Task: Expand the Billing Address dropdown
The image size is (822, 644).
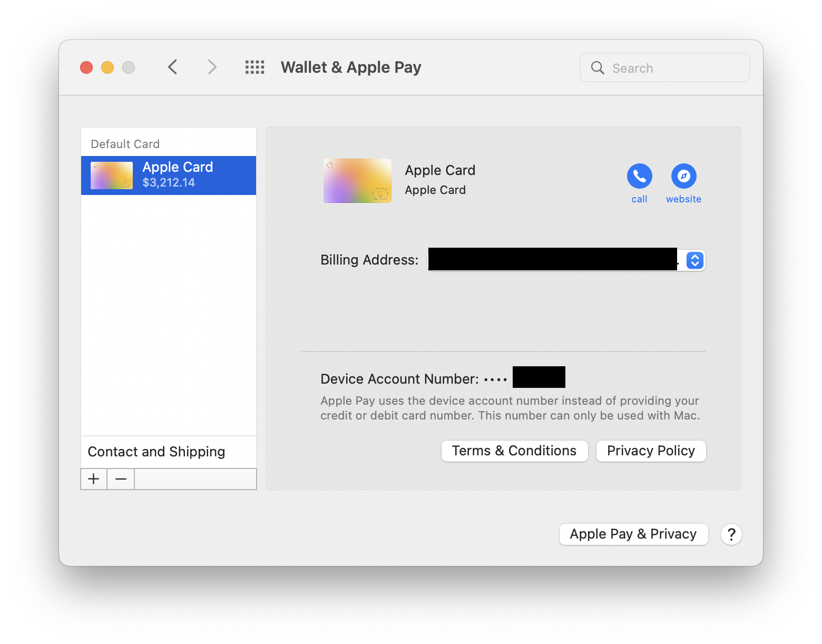Action: (695, 260)
